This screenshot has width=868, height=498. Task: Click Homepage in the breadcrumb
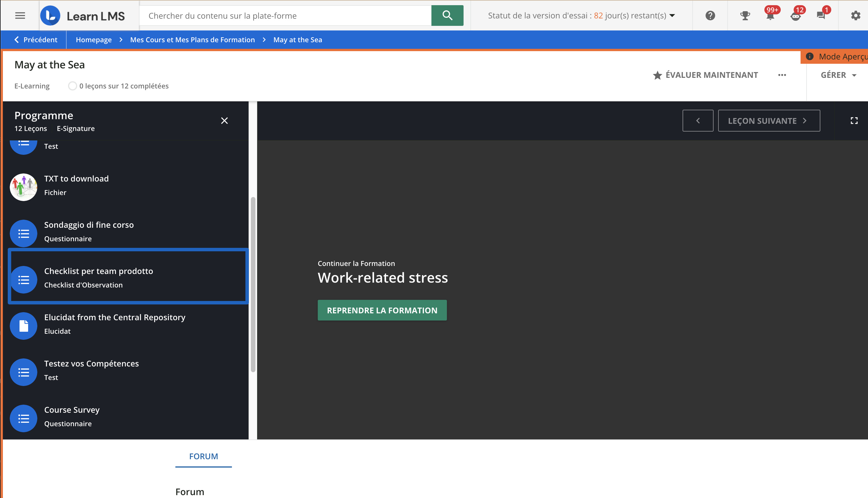click(94, 40)
